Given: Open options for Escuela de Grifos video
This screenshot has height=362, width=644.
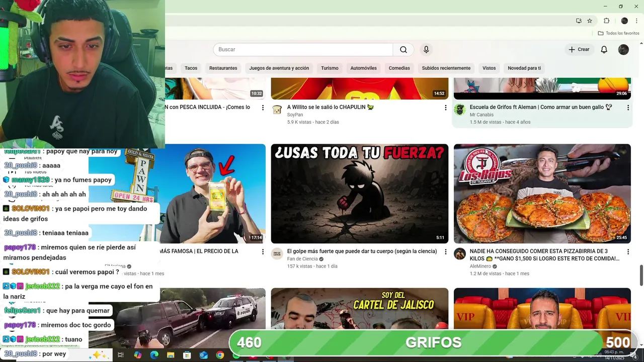Looking at the screenshot, I should click(x=628, y=108).
